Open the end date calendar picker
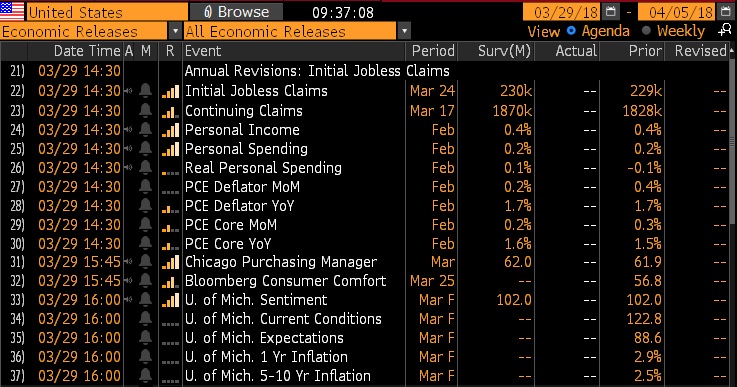Screen dimensions: 737x387 pyautogui.click(x=725, y=12)
